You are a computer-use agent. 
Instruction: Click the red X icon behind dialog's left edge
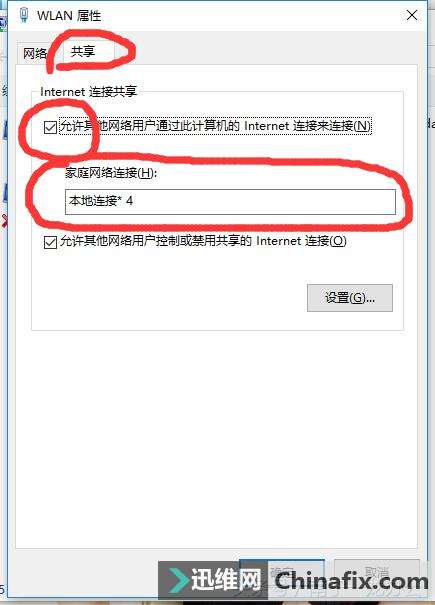tap(3, 220)
